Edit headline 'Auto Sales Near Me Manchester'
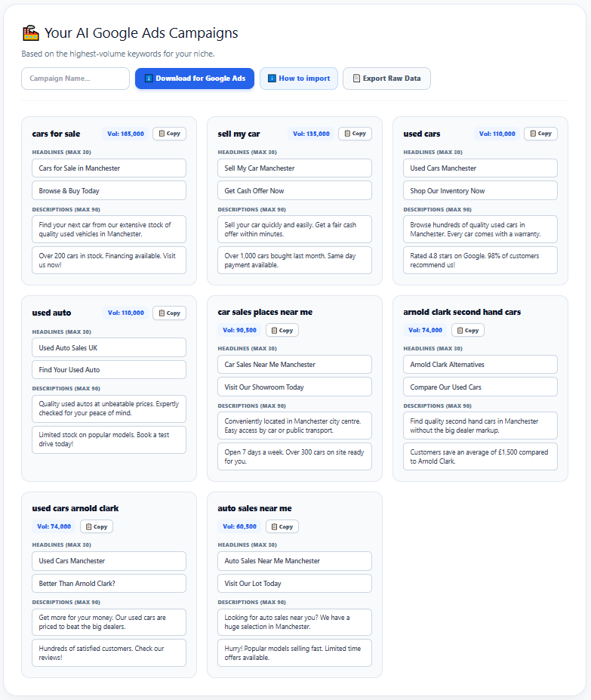The image size is (591, 700). [294, 561]
